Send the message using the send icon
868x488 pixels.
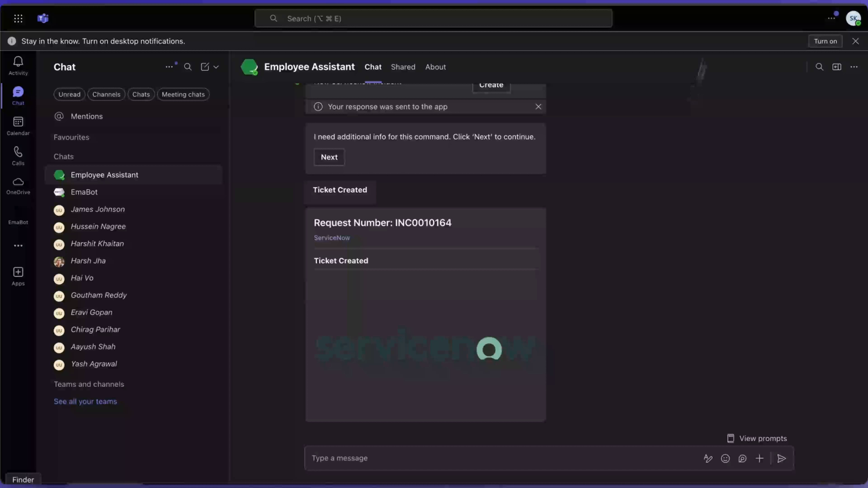tap(782, 458)
